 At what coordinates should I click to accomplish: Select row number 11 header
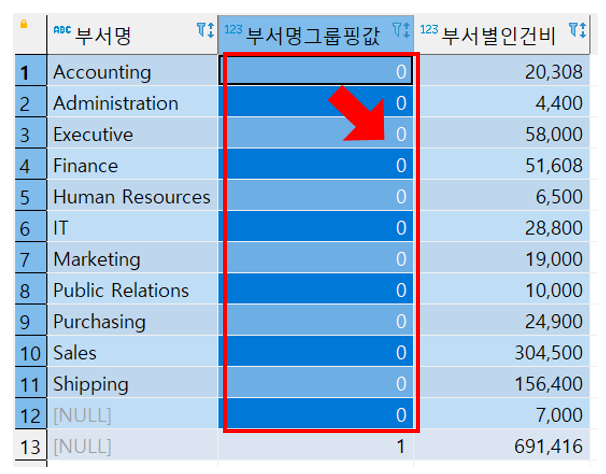click(31, 383)
